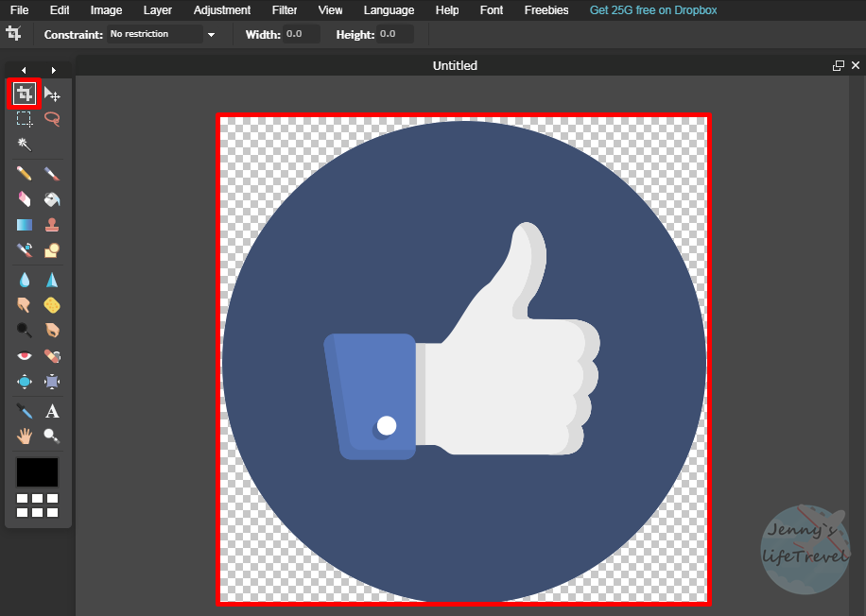This screenshot has width=866, height=616.
Task: Click the Width input field
Action: click(x=302, y=34)
